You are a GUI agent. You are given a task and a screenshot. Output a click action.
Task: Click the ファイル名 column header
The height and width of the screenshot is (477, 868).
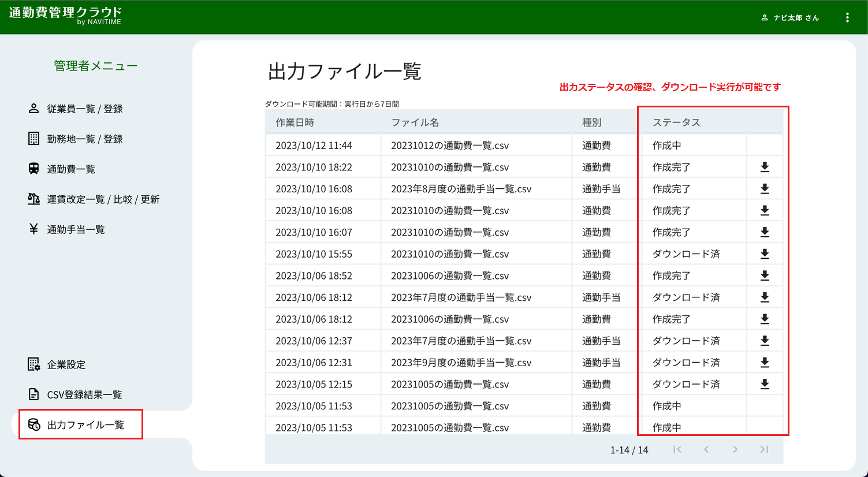(x=415, y=122)
